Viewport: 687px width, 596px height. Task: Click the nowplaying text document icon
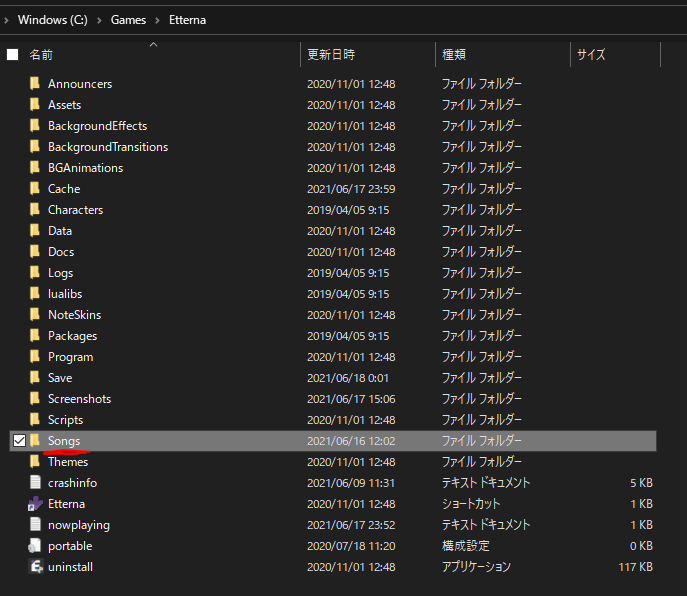35,525
